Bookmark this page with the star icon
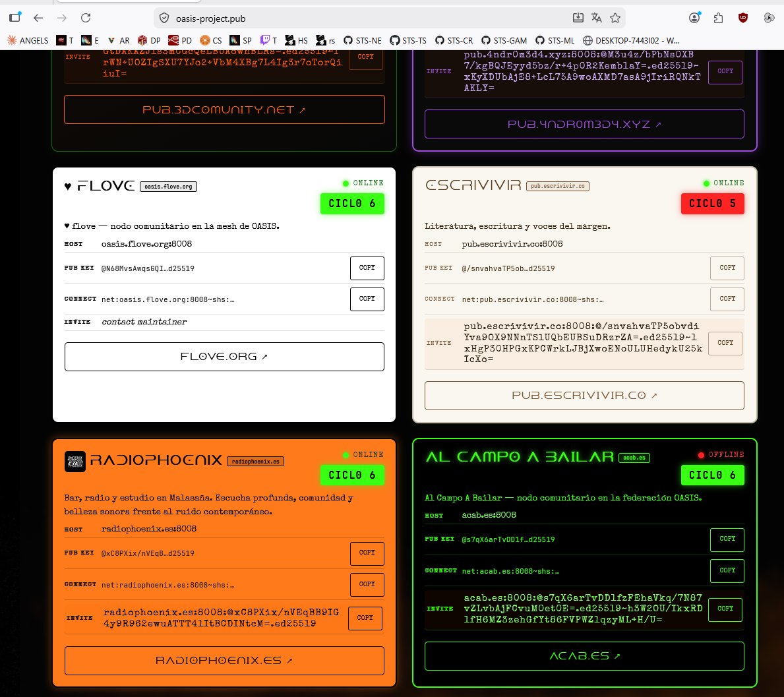 pyautogui.click(x=615, y=18)
